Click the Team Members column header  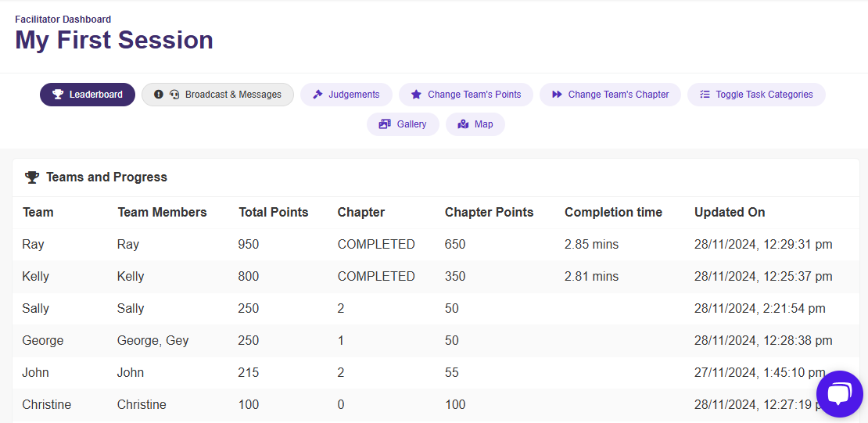(162, 212)
